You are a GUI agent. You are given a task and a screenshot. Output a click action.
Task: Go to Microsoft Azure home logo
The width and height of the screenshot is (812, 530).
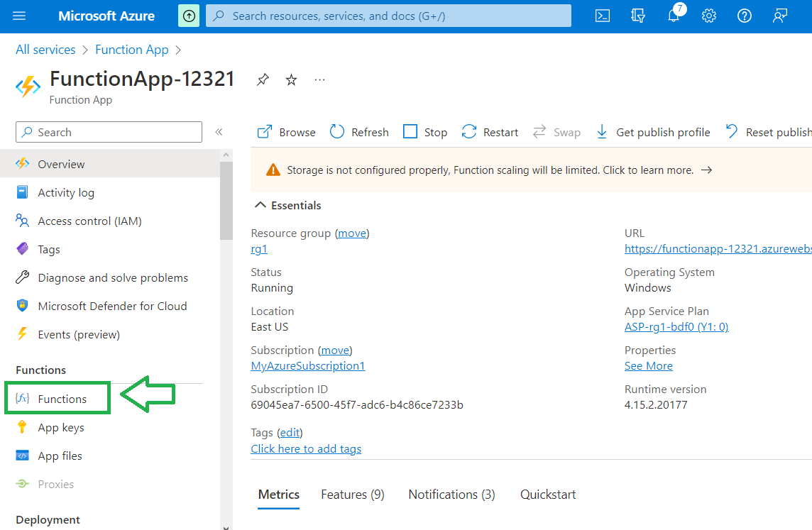[106, 16]
